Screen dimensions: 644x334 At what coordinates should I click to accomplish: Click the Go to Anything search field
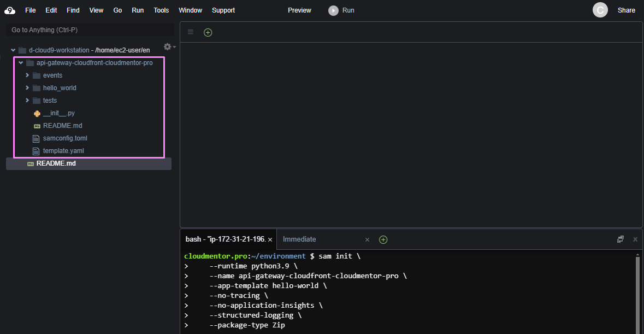coord(90,30)
